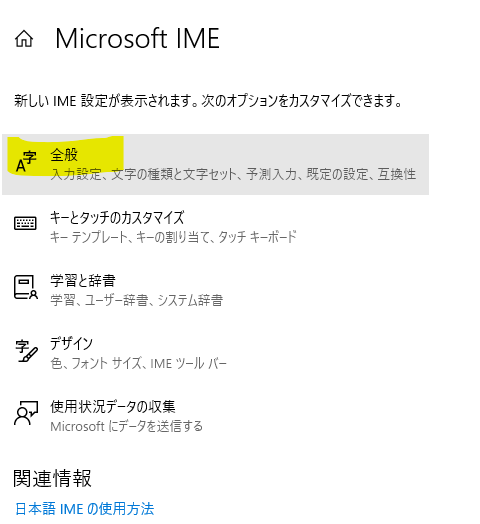The width and height of the screenshot is (480, 524).
Task: Click the 学習、ユーザー辞書、システム辞書 subtitle
Action: point(136,300)
